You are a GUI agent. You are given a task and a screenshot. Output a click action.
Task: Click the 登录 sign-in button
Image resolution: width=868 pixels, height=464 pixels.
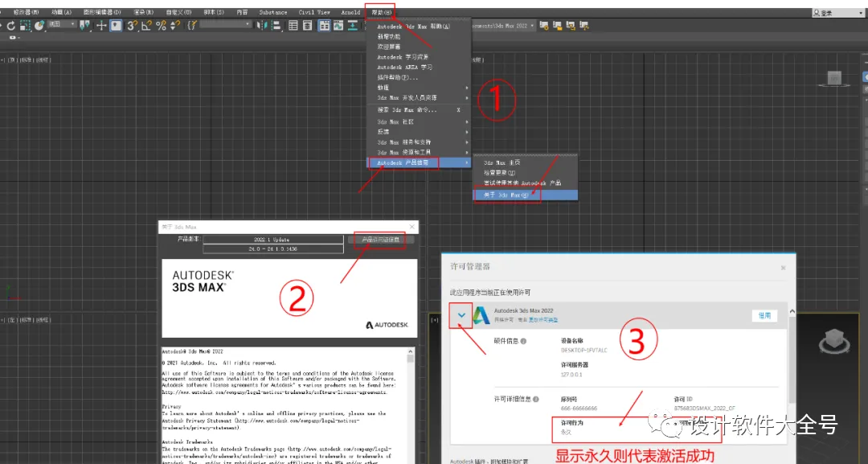pos(838,13)
